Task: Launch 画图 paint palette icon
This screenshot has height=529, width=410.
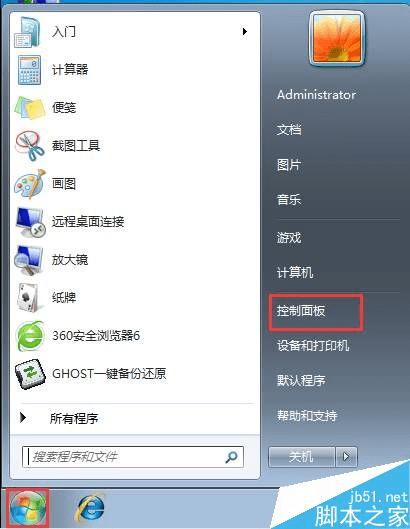Action: click(x=30, y=184)
